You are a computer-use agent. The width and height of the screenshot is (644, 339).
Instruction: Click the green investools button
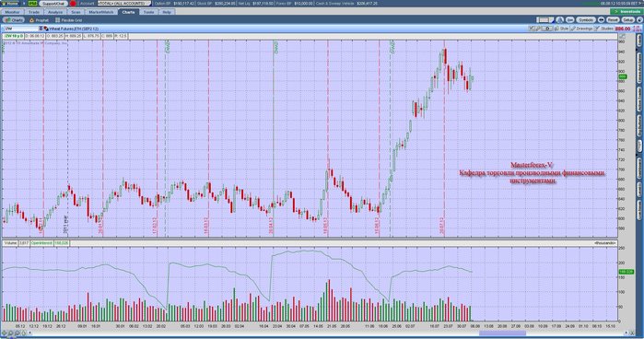coord(626,11)
